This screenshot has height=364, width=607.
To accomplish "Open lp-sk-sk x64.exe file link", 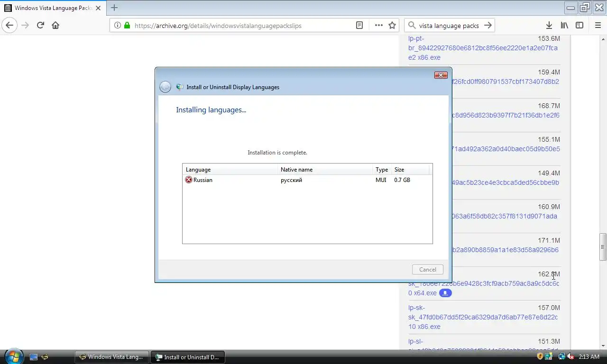I will [x=483, y=288].
